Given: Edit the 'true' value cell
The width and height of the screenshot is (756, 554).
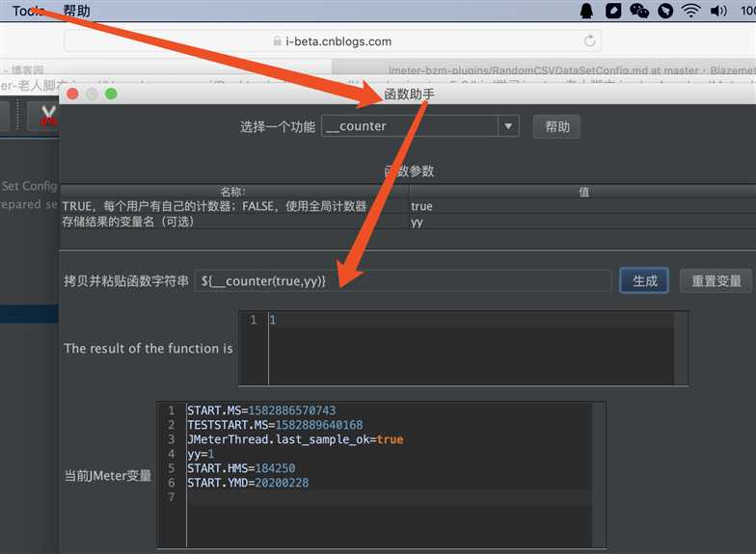Looking at the screenshot, I should (x=582, y=206).
